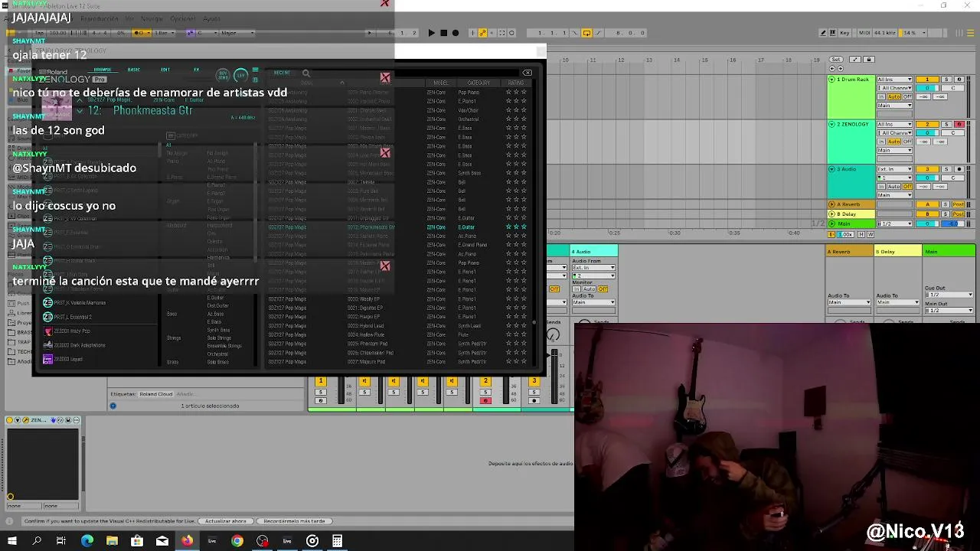Open the ZEN device wrench configure icon

(x=25, y=420)
